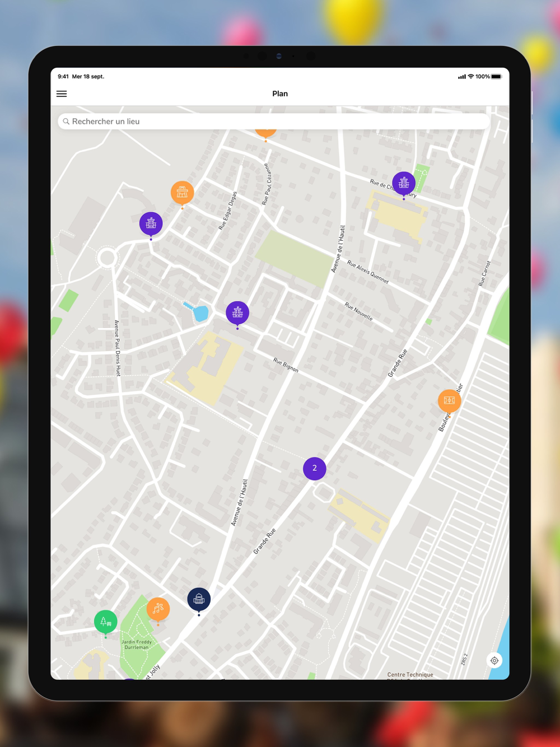Select purple school pin beside the roundabout
This screenshot has width=560, height=747.
pyautogui.click(x=151, y=224)
